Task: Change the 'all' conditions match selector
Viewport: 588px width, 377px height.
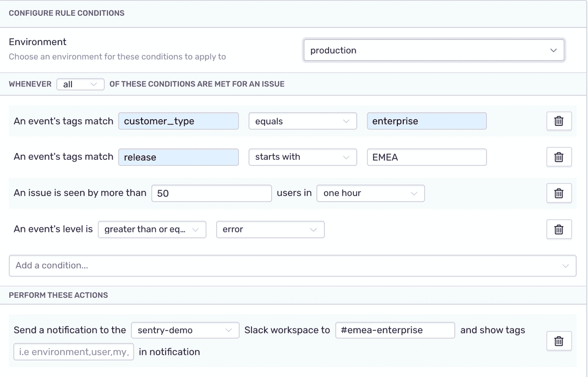Action: [80, 84]
